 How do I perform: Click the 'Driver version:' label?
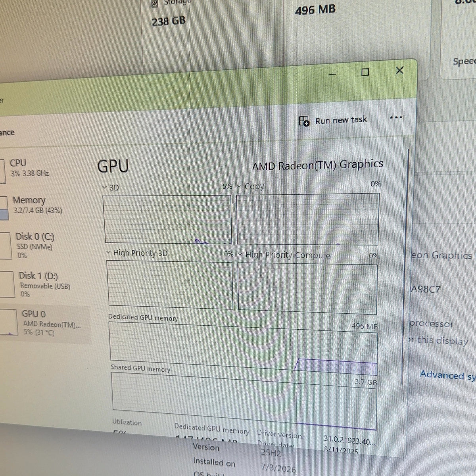coord(280,434)
